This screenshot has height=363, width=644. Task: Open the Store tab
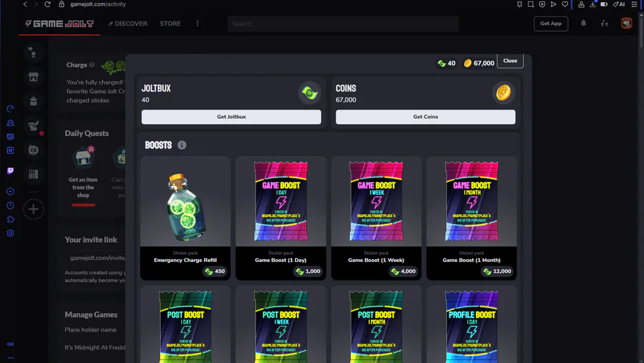[x=170, y=24]
